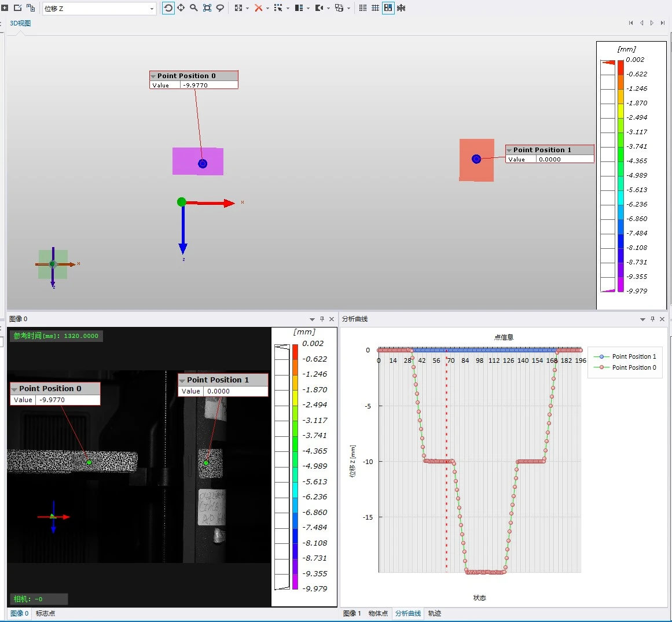Select the blue point on the magenta patch
Viewport: 672px width, 622px height.
click(x=202, y=164)
